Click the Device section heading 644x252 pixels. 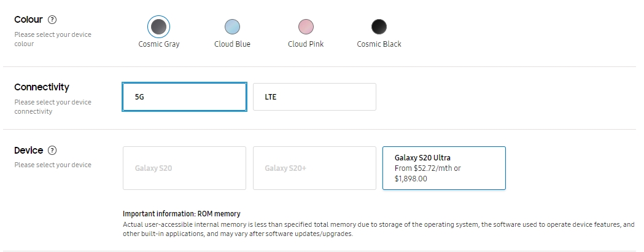click(x=29, y=151)
